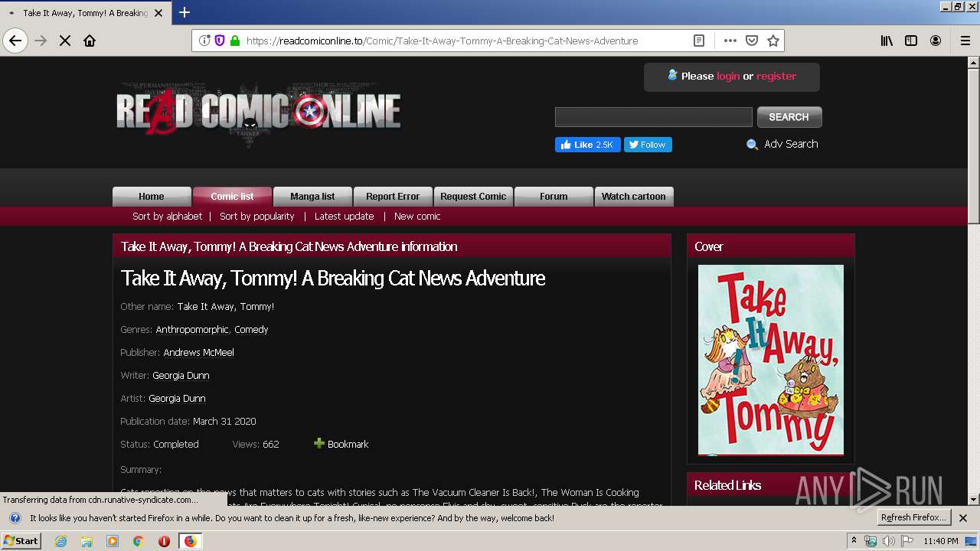This screenshot has height=551, width=980.
Task: Open the Report Error tab
Action: (393, 197)
